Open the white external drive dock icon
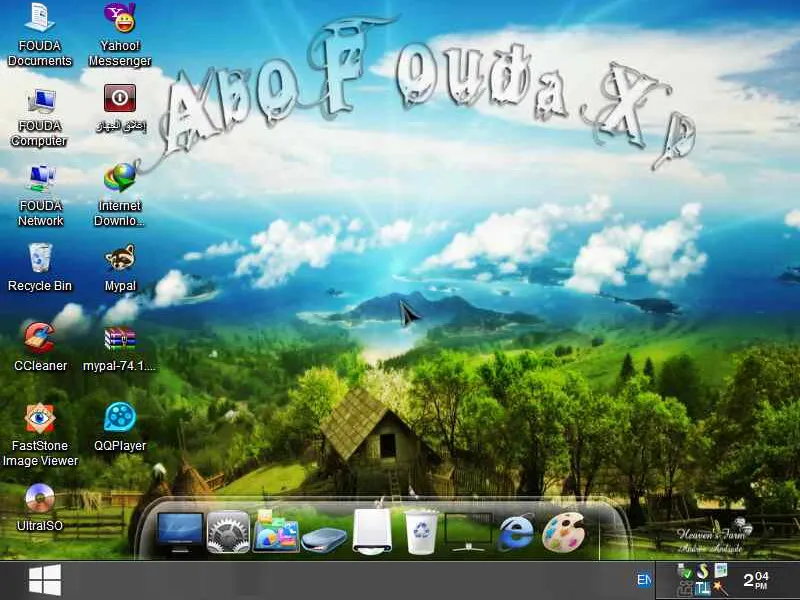The image size is (800, 600). pos(372,531)
